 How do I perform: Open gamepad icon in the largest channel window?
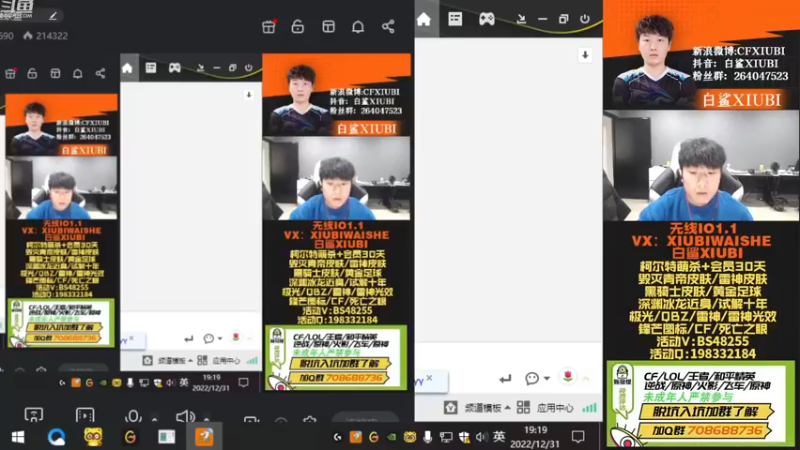click(x=486, y=19)
